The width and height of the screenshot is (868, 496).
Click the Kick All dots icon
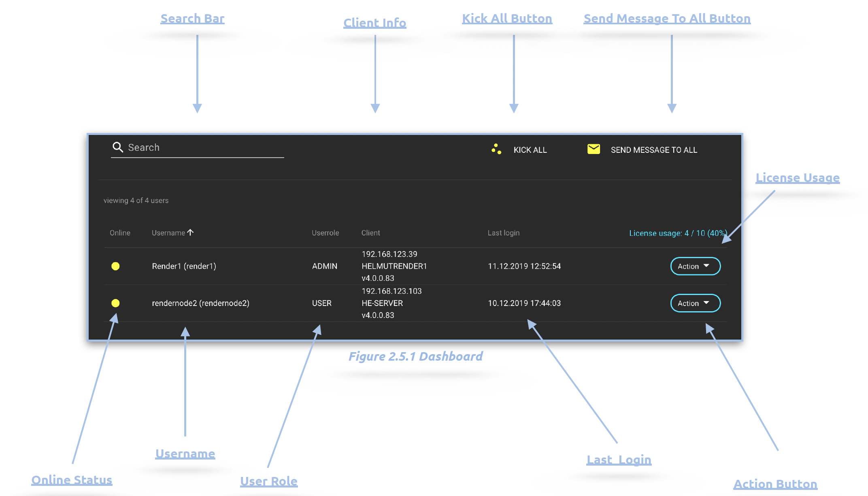point(496,149)
